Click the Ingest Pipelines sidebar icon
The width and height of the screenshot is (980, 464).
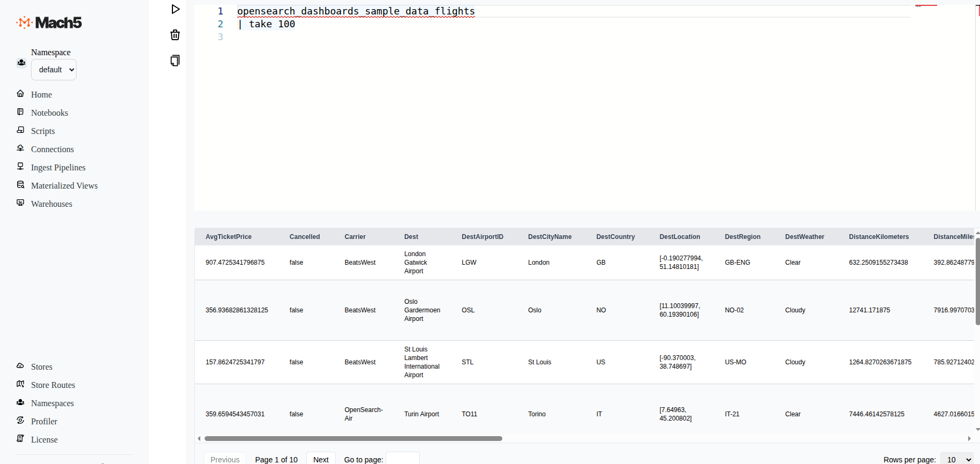point(20,167)
